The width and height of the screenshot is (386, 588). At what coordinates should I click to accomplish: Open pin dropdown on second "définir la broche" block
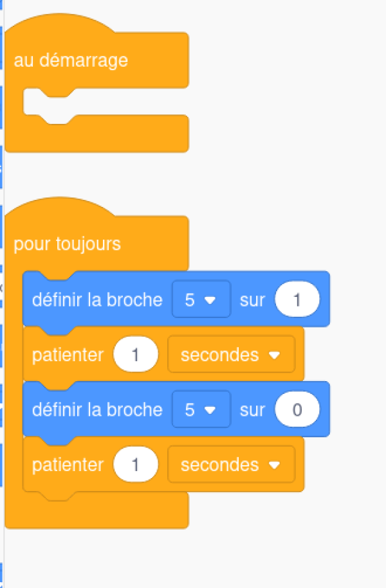point(201,410)
